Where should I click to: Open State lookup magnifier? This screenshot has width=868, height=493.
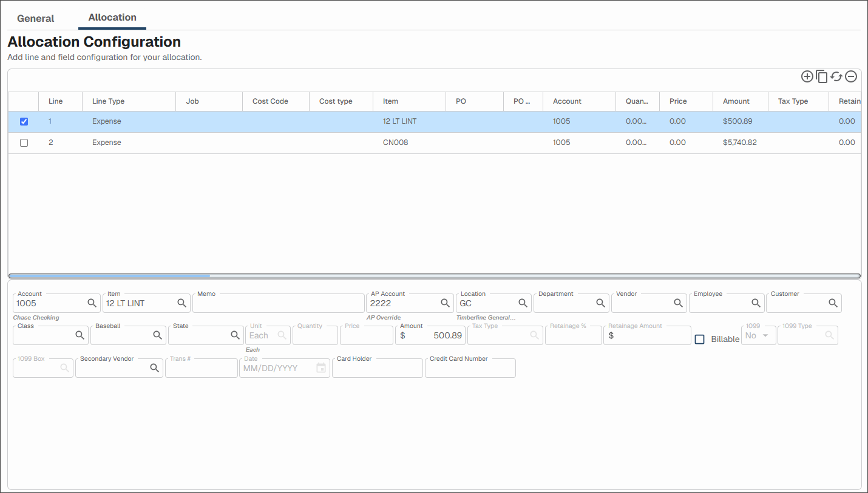coord(235,335)
